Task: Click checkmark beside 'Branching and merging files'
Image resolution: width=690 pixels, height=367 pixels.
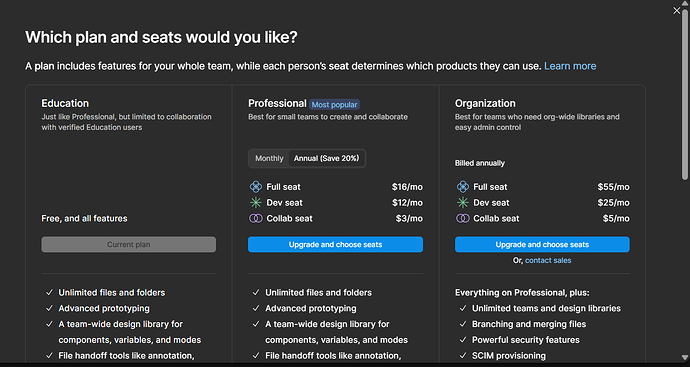Action: click(x=462, y=324)
